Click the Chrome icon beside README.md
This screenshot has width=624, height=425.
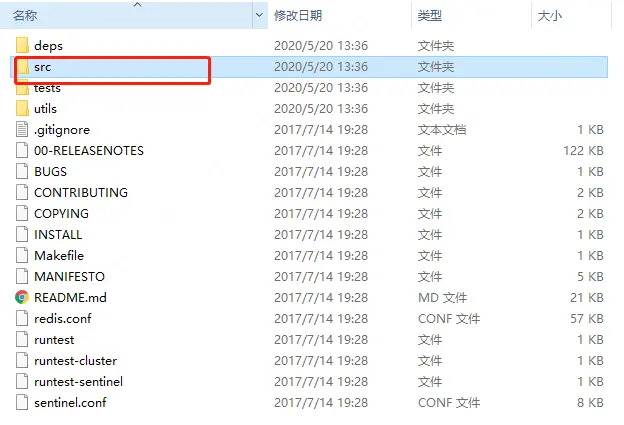coord(22,297)
